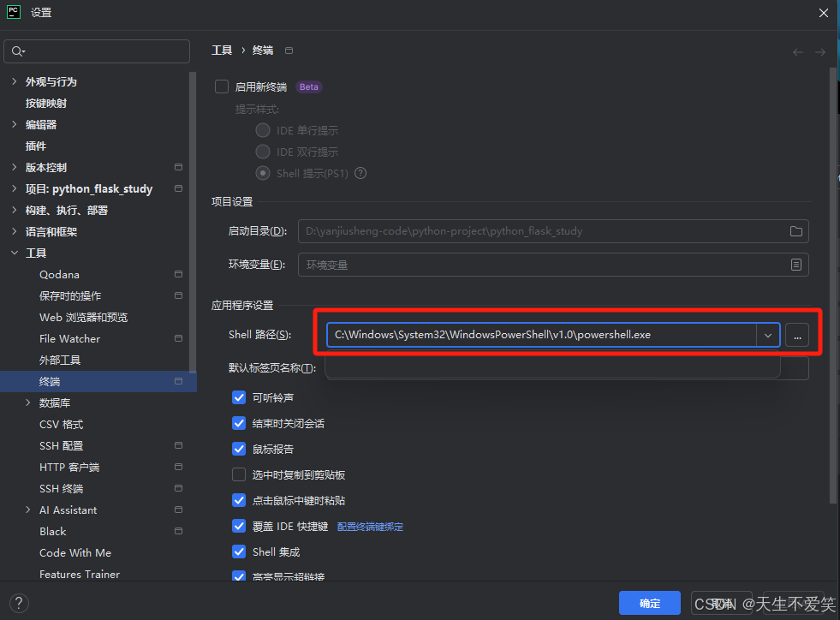Image resolution: width=840 pixels, height=620 pixels.
Task: Enable the 启用新终端 Beta checkbox
Action: coord(220,86)
